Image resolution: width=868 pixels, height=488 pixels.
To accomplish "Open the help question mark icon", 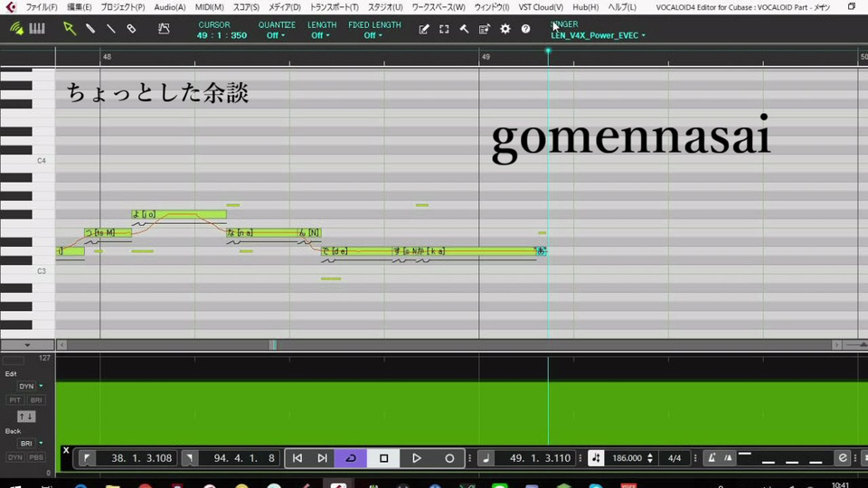I will pos(525,29).
